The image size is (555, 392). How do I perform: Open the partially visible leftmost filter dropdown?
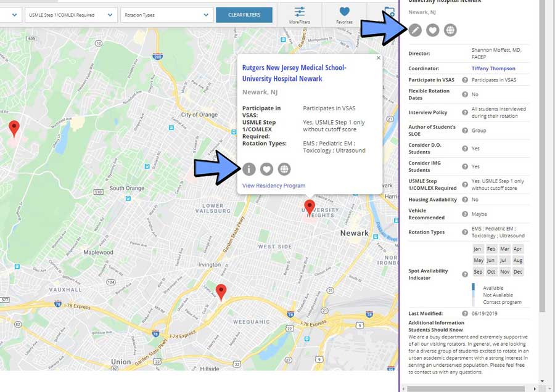click(x=10, y=15)
